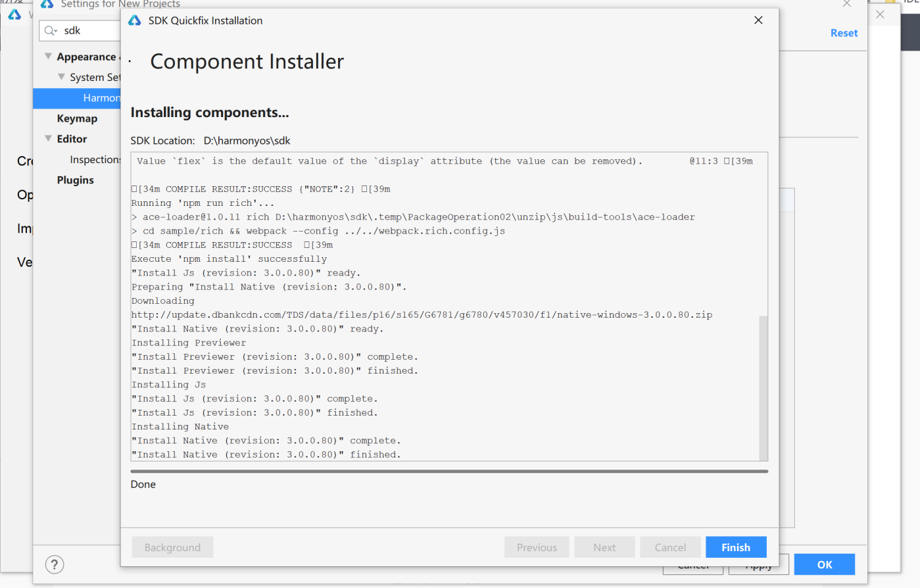Close the SDK Quickfix Installation dialog
920x588 pixels.
(x=758, y=20)
